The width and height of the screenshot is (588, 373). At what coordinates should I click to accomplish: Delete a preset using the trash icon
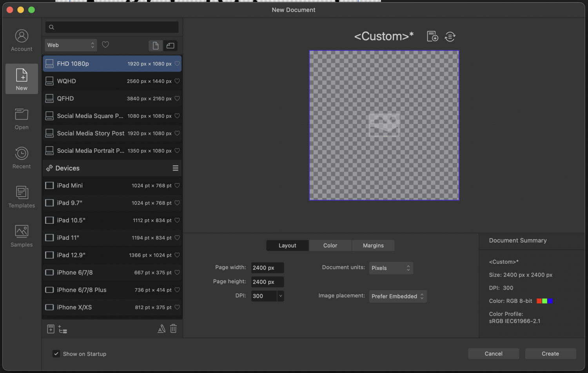[173, 329]
